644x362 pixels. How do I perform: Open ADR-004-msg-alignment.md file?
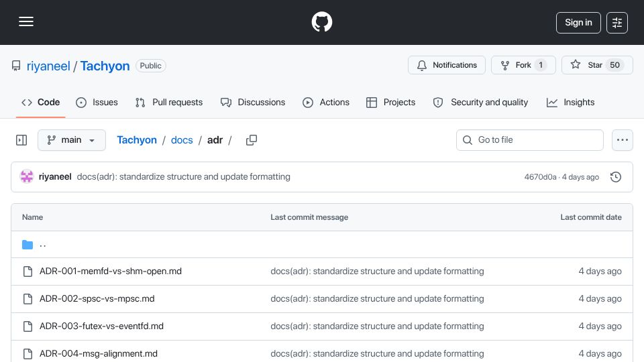click(99, 353)
